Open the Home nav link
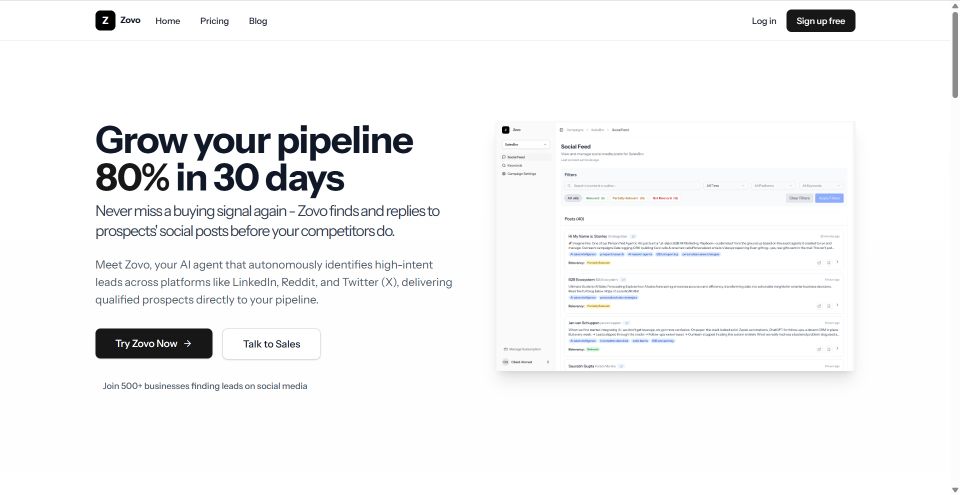The width and height of the screenshot is (960, 495). (x=168, y=21)
